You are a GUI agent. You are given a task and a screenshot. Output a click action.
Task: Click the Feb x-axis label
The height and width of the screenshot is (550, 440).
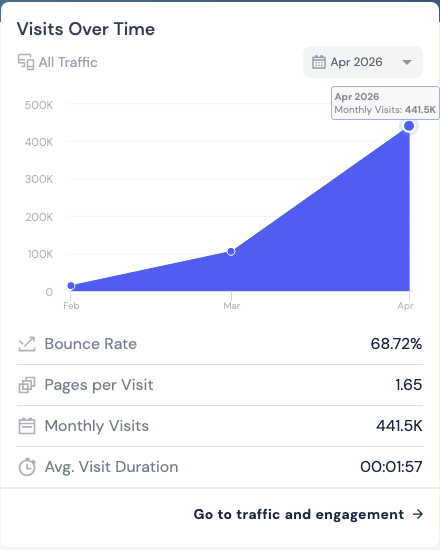[x=71, y=306]
